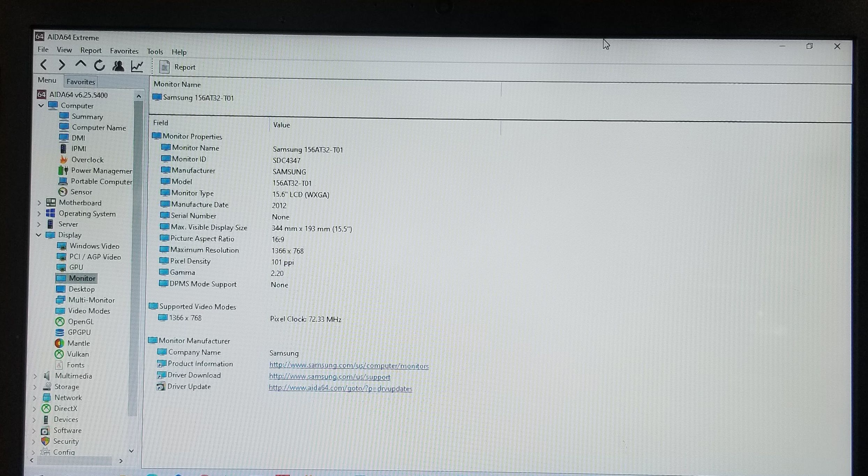Screen dimensions: 868x476
Task: Click the tree panel horizontal scrollbar
Action: coord(74,461)
